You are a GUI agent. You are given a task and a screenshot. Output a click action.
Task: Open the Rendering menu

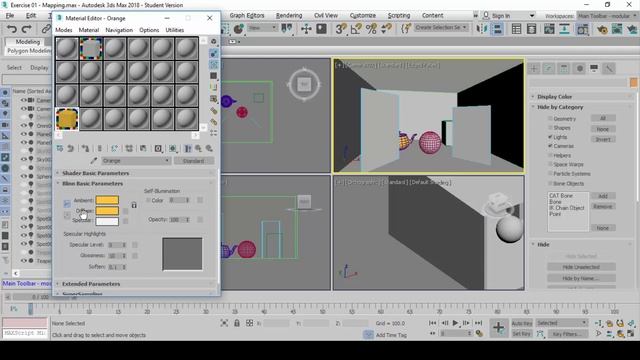coord(289,15)
